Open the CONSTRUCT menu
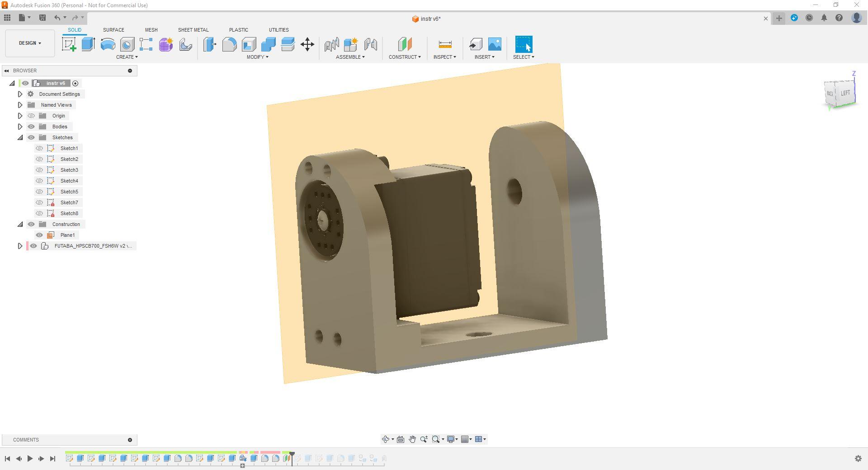Image resolution: width=868 pixels, height=470 pixels. [x=405, y=57]
